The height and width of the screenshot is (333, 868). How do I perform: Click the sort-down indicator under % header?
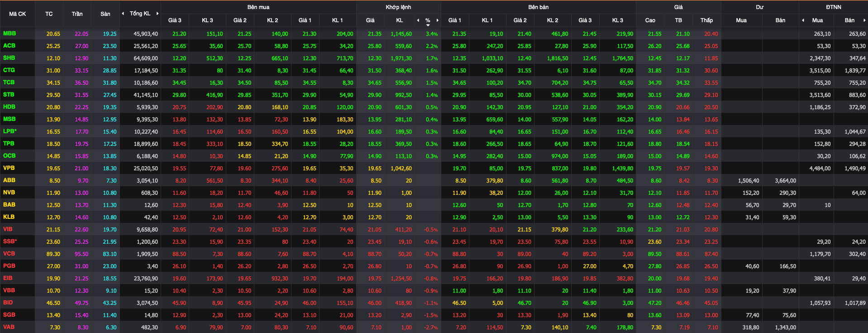point(428,25)
